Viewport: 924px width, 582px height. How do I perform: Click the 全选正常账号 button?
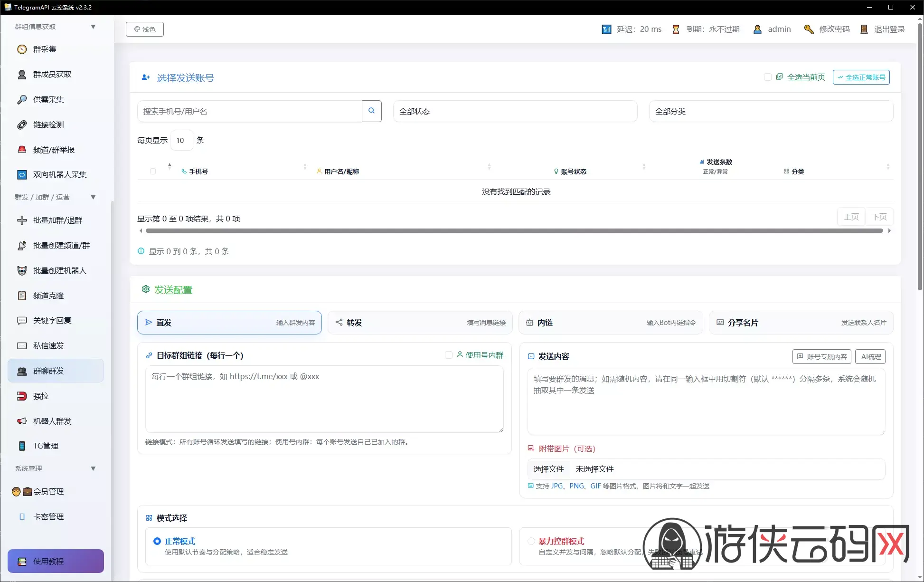[x=861, y=77]
